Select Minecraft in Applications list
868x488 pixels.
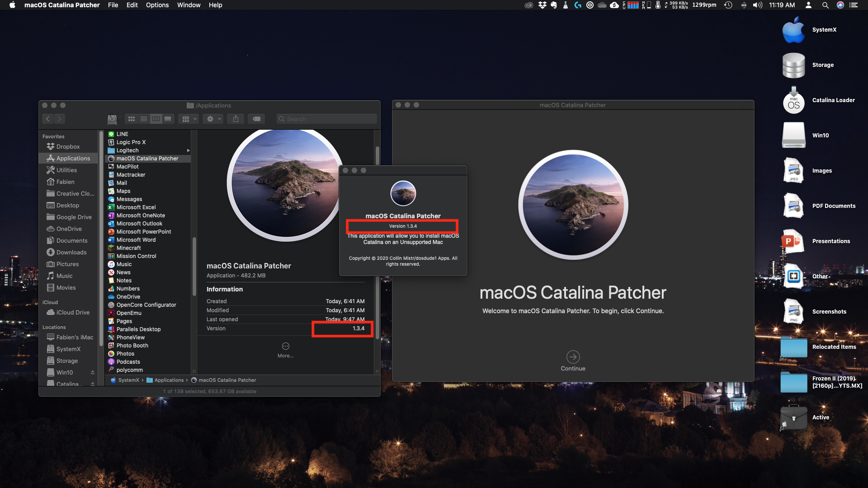click(x=148, y=248)
